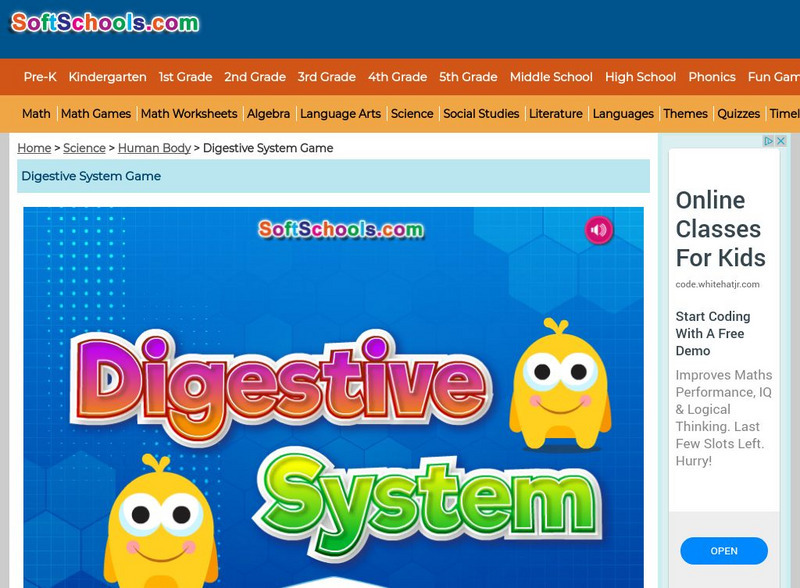
Task: Follow the Science breadcrumb link
Action: (x=84, y=148)
